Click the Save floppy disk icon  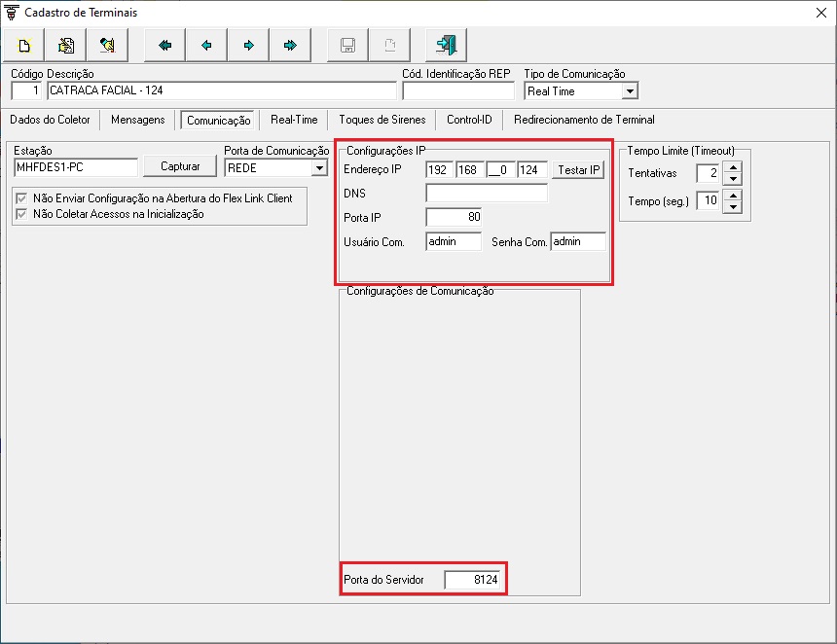pos(348,46)
